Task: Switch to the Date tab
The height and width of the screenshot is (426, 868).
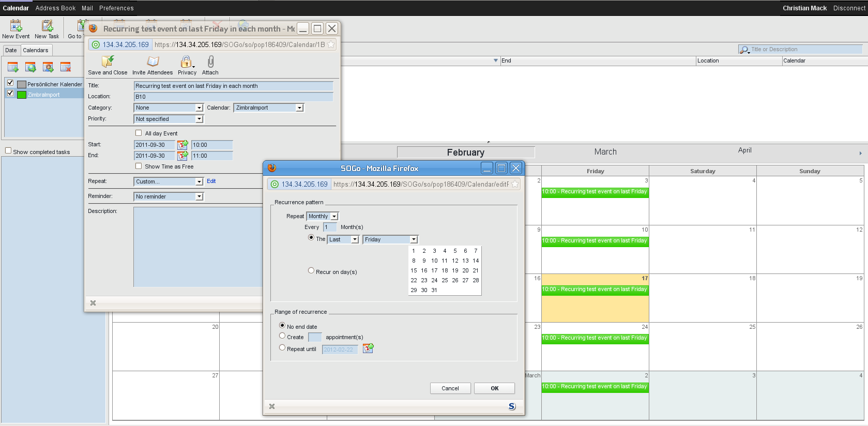Action: pyautogui.click(x=11, y=50)
